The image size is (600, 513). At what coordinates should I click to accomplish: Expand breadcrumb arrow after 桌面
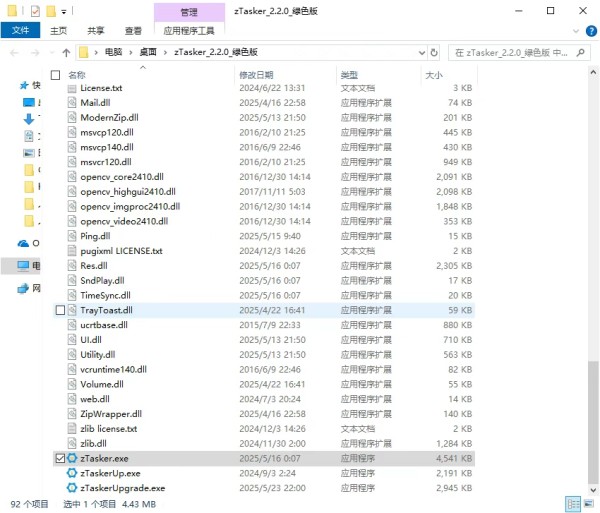point(165,52)
